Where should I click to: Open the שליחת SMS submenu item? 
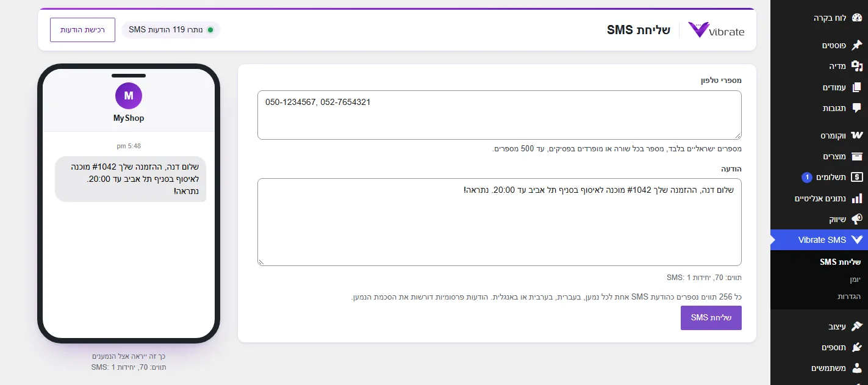click(840, 262)
